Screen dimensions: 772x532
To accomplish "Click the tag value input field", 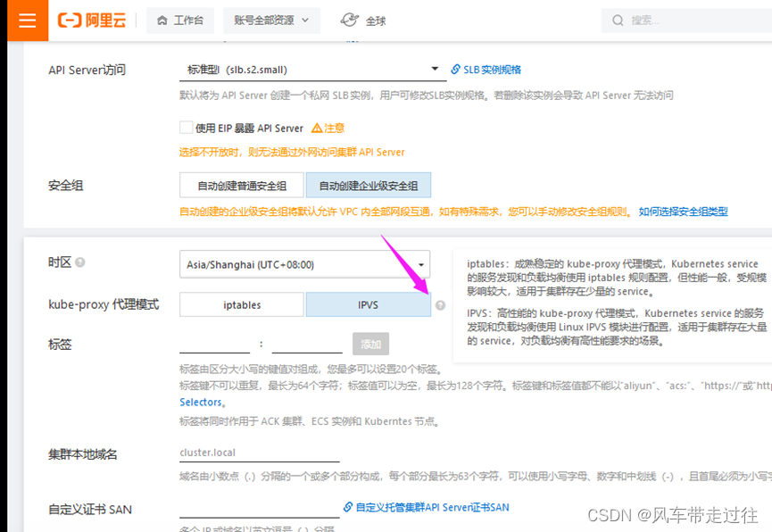I will point(307,344).
